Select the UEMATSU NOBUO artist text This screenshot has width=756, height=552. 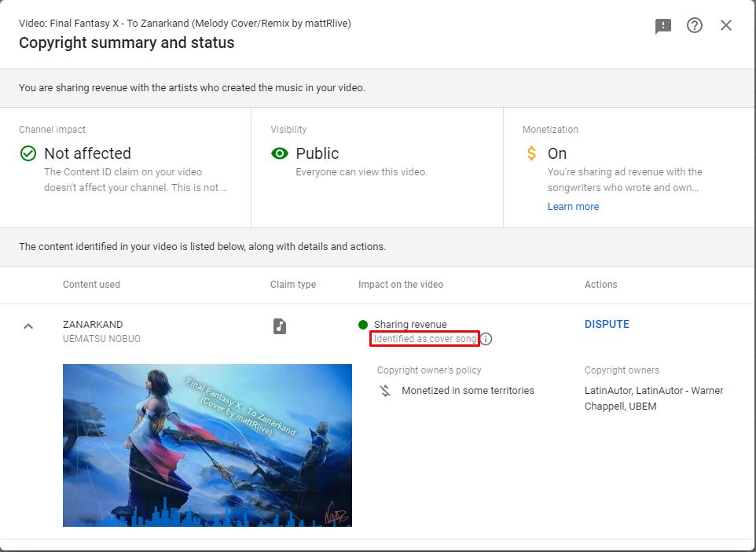[101, 339]
